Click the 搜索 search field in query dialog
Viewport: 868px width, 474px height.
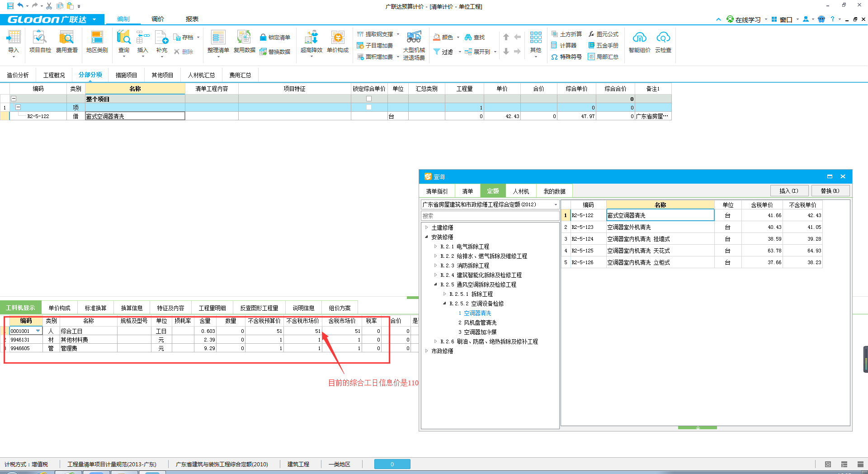(490, 216)
